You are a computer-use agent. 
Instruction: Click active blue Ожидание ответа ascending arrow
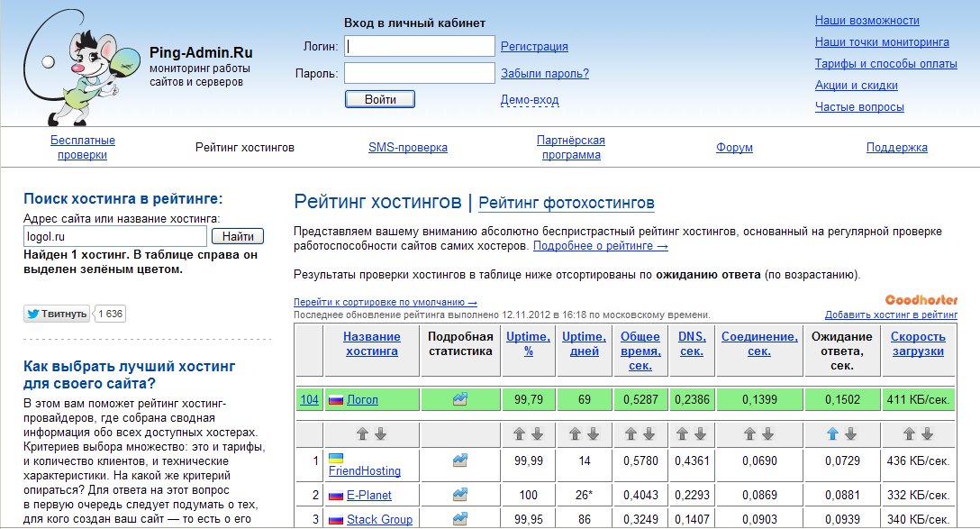pos(832,433)
